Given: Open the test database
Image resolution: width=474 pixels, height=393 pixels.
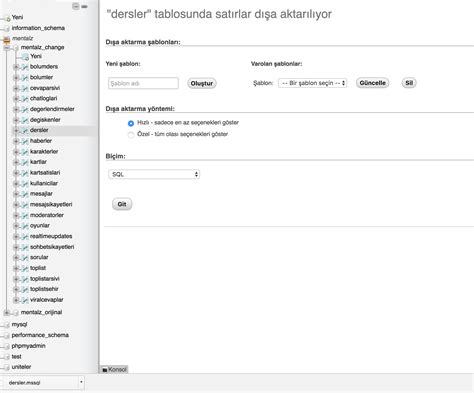Looking at the screenshot, I should 16,357.
